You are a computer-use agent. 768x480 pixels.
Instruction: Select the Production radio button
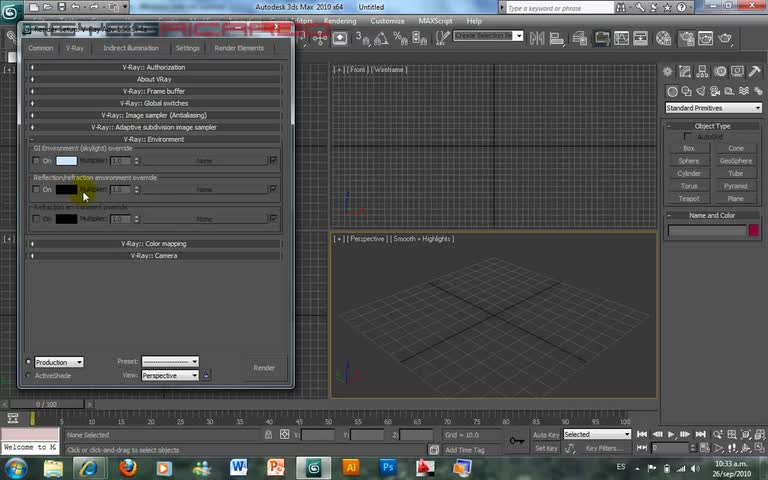28,361
